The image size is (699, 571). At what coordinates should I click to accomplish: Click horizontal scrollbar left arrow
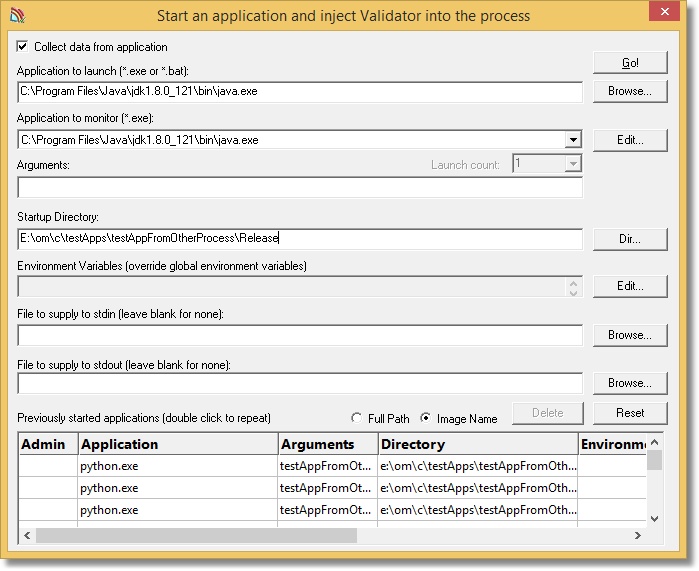[x=27, y=535]
